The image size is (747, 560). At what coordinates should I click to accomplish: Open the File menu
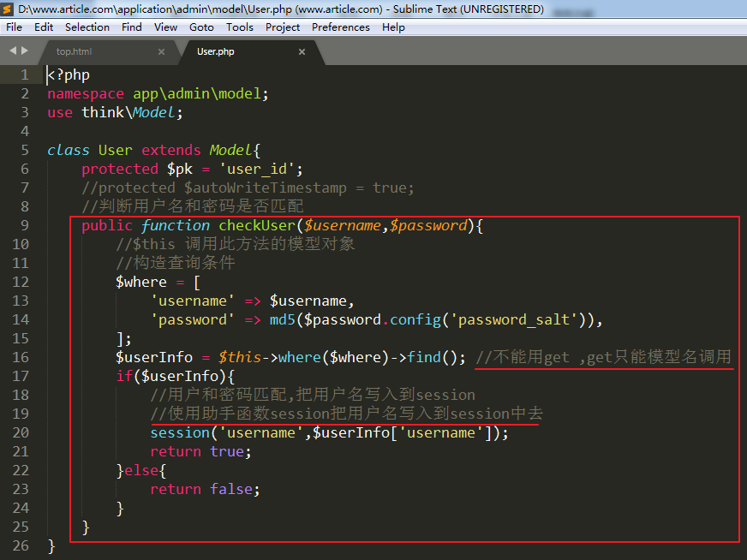(x=14, y=27)
